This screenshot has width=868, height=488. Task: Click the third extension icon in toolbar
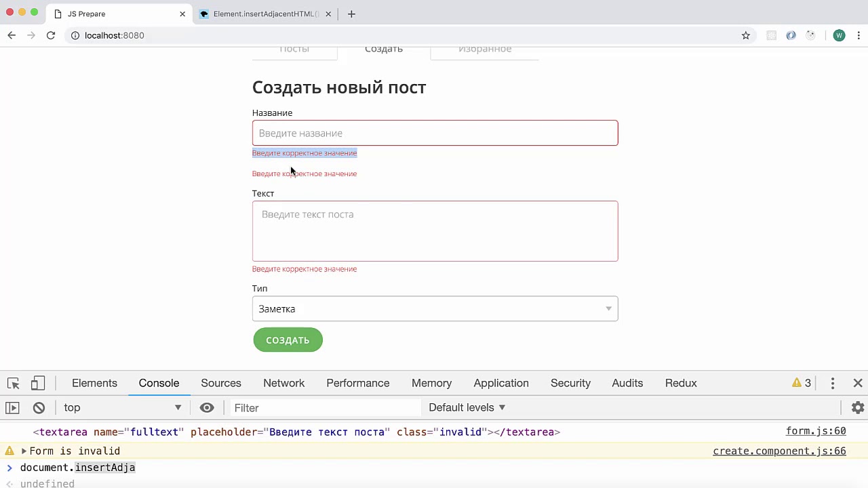[810, 35]
